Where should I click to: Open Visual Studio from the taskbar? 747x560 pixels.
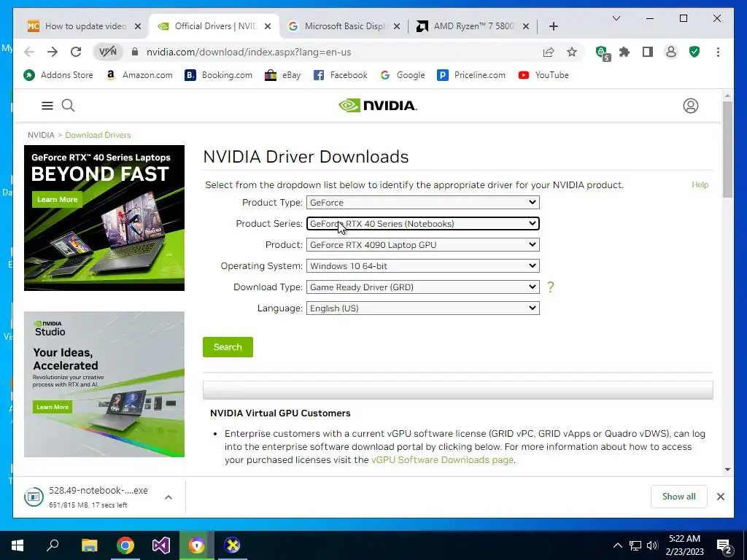click(161, 545)
